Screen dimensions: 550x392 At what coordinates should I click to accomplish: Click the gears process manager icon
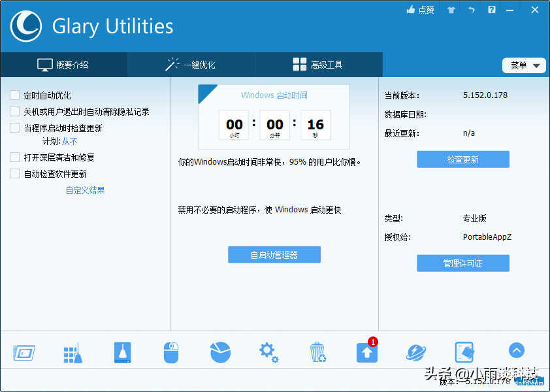click(x=268, y=352)
